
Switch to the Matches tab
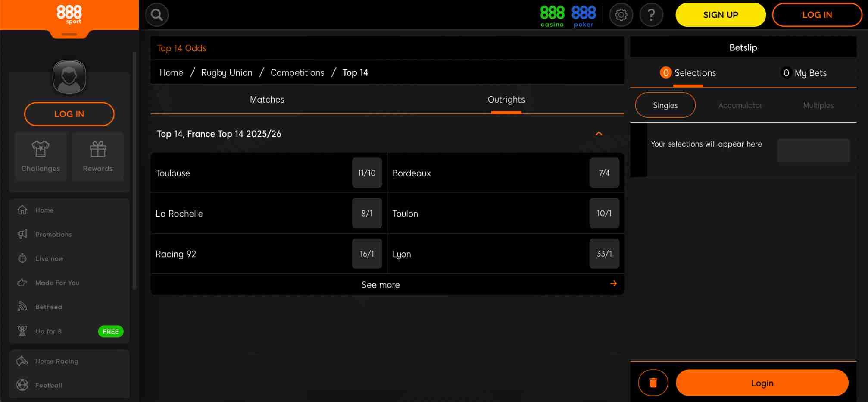pyautogui.click(x=267, y=100)
